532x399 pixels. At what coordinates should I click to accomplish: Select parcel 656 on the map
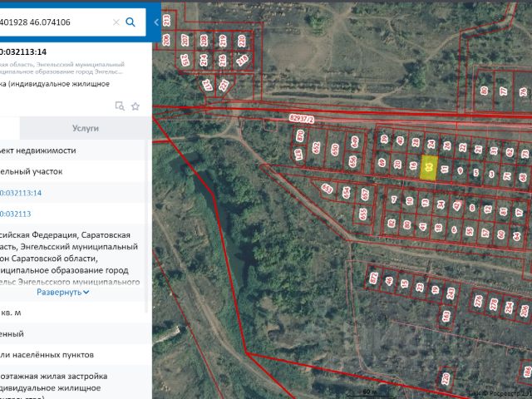pos(352,161)
